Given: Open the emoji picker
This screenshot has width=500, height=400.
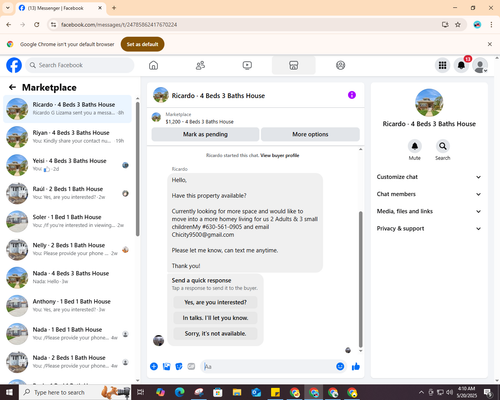Looking at the screenshot, I should tap(340, 367).
